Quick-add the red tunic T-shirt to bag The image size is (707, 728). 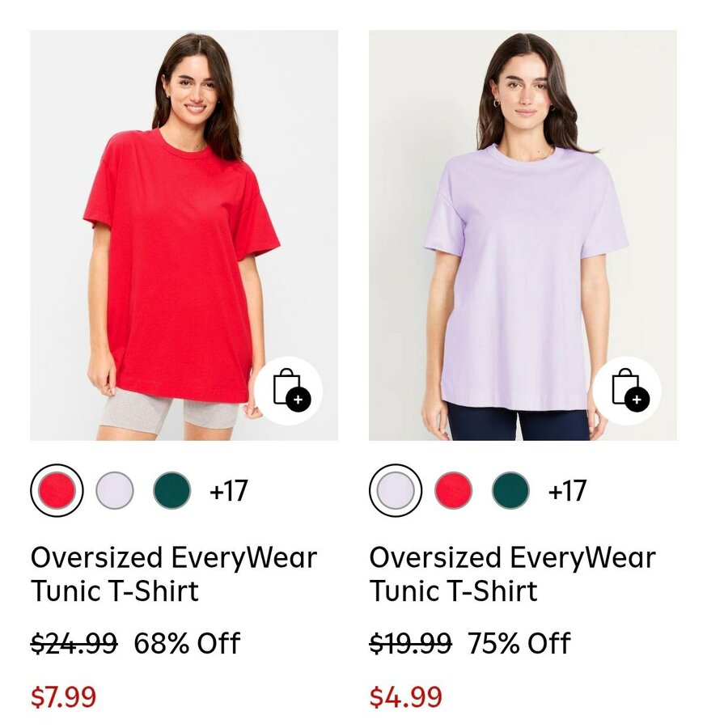tap(288, 391)
